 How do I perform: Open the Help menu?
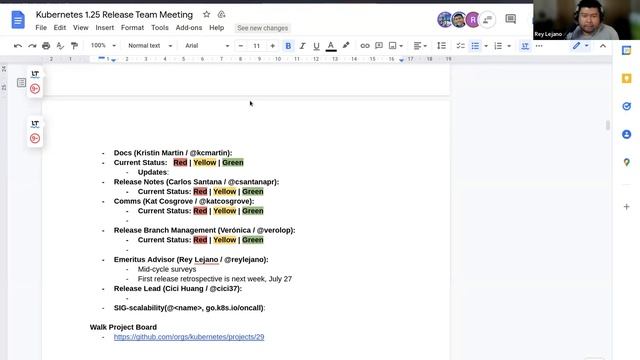point(216,28)
